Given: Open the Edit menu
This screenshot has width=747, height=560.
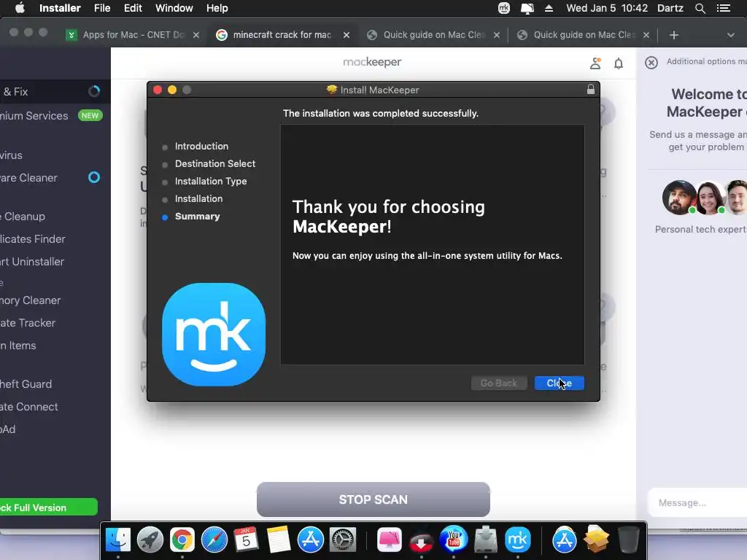Looking at the screenshot, I should tap(133, 8).
